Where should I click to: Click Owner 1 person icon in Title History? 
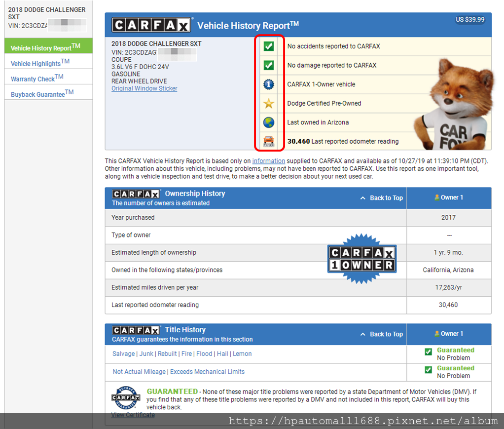click(x=437, y=334)
